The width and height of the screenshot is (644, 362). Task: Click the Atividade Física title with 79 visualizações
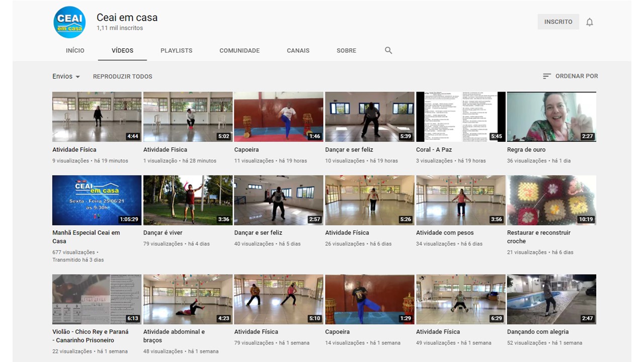point(256,332)
